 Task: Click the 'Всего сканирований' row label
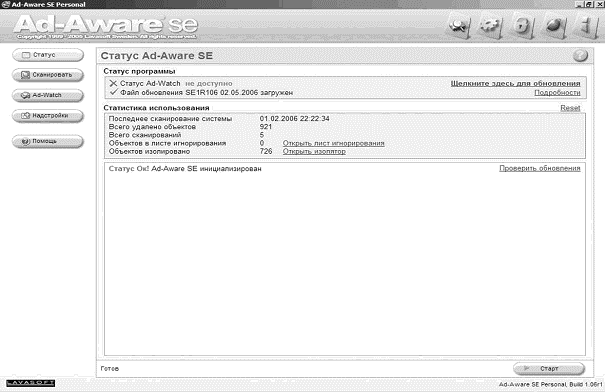coord(145,135)
